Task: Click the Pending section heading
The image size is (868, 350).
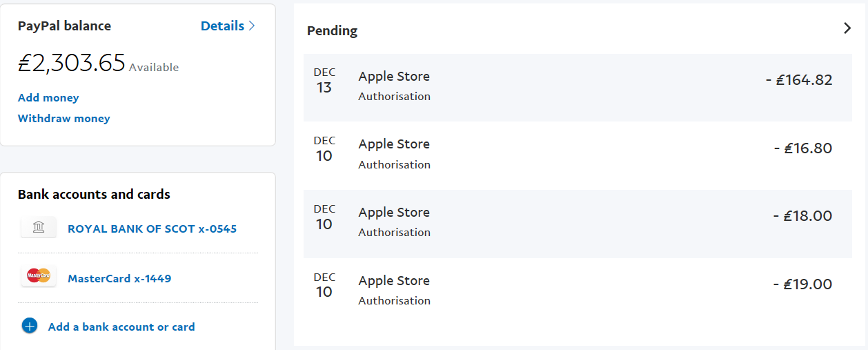Action: click(332, 30)
